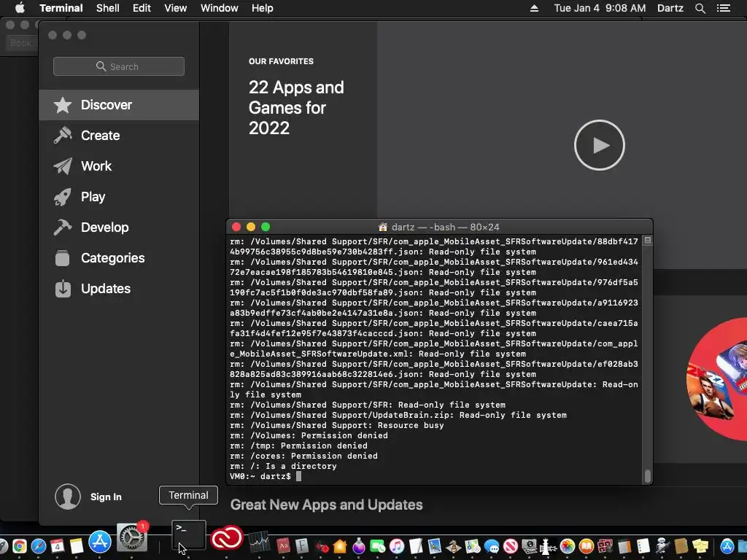This screenshot has height=560, width=747.
Task: Open the Edit menu
Action: click(x=142, y=8)
